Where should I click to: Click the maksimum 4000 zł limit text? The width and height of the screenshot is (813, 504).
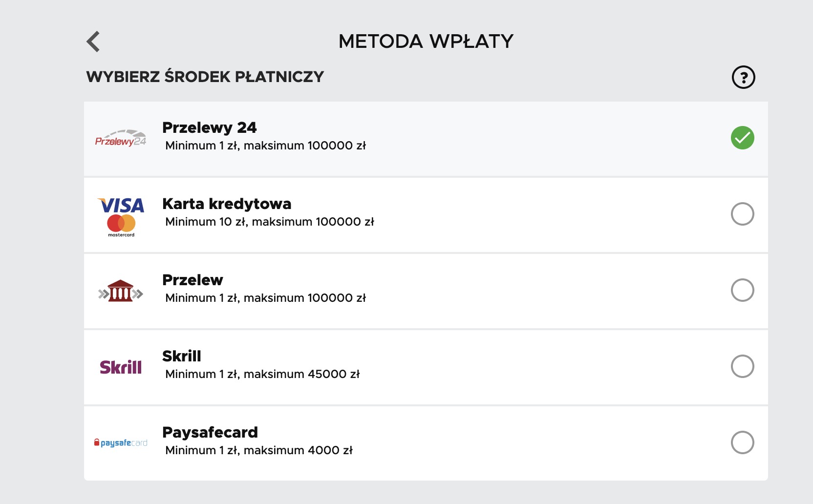click(298, 450)
